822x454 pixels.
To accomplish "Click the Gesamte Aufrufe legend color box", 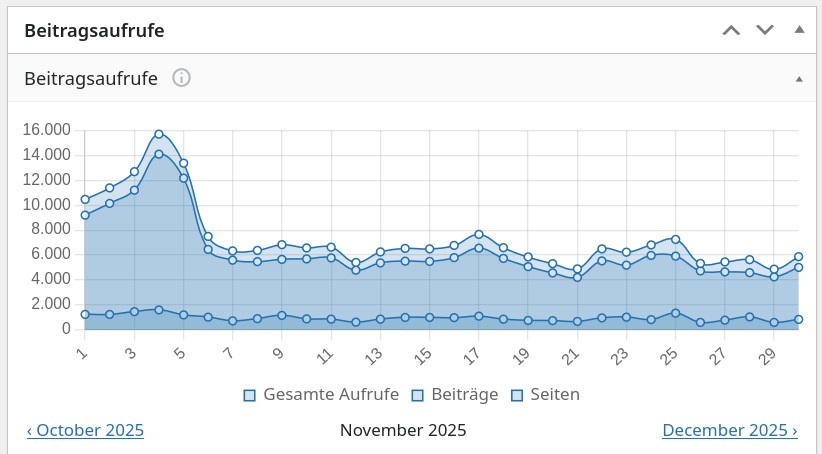I will 250,395.
